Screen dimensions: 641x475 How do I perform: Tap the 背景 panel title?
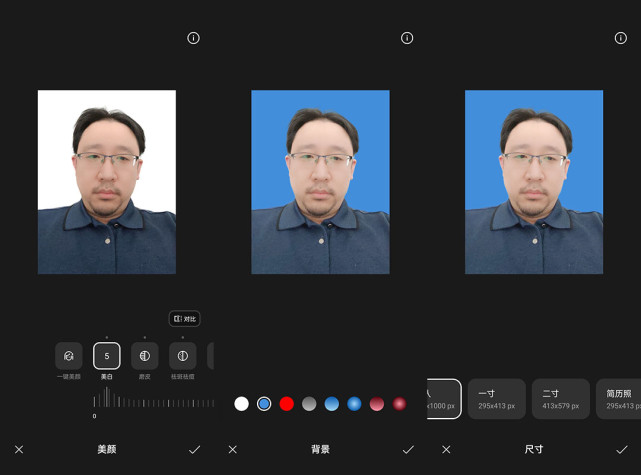click(320, 449)
